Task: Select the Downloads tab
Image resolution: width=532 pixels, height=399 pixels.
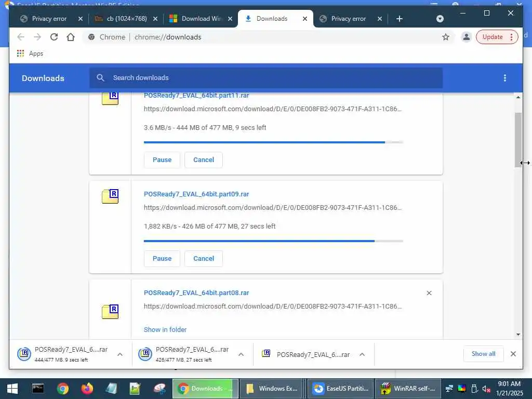Action: point(271,19)
